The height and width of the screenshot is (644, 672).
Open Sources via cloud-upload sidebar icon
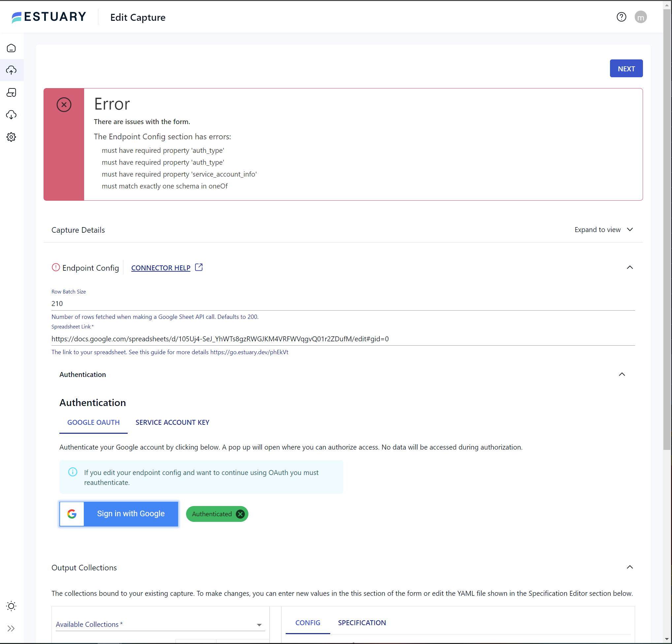[11, 70]
